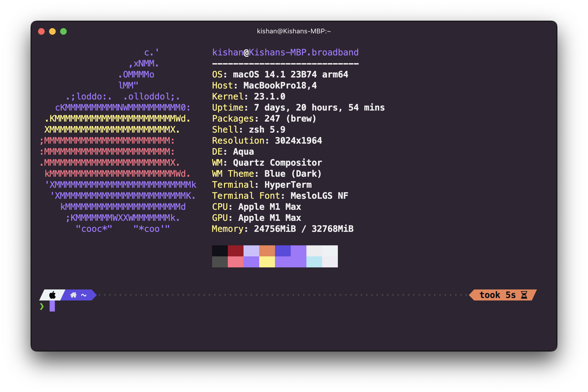588x392 pixels.
Task: Click the light cyan color swatch
Action: (314, 262)
